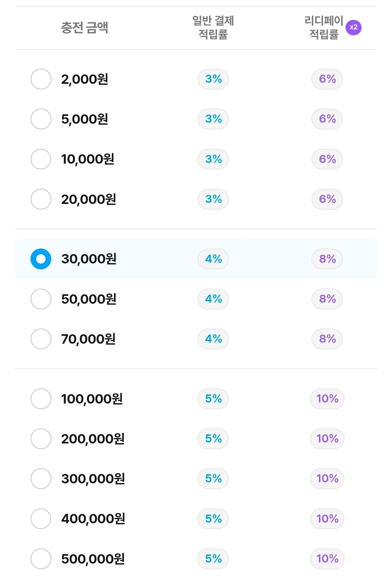Viewport: 392px width, 581px height.
Task: Click the 일반 결제 적립률 header
Action: (213, 28)
